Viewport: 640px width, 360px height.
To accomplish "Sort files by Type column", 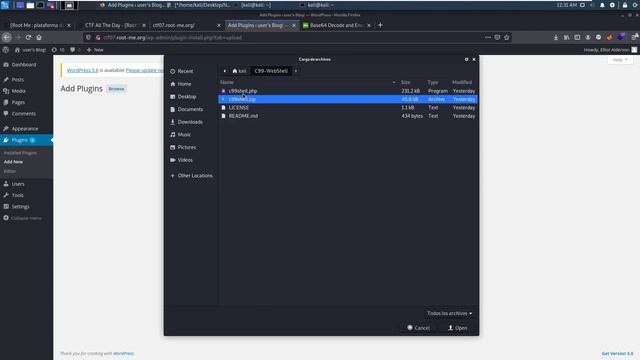I will pos(433,82).
